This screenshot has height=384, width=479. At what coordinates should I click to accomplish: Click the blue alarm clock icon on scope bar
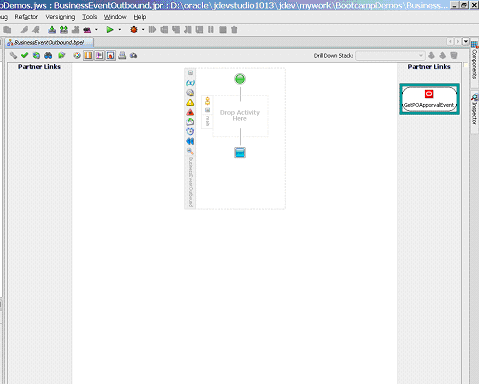pos(190,131)
